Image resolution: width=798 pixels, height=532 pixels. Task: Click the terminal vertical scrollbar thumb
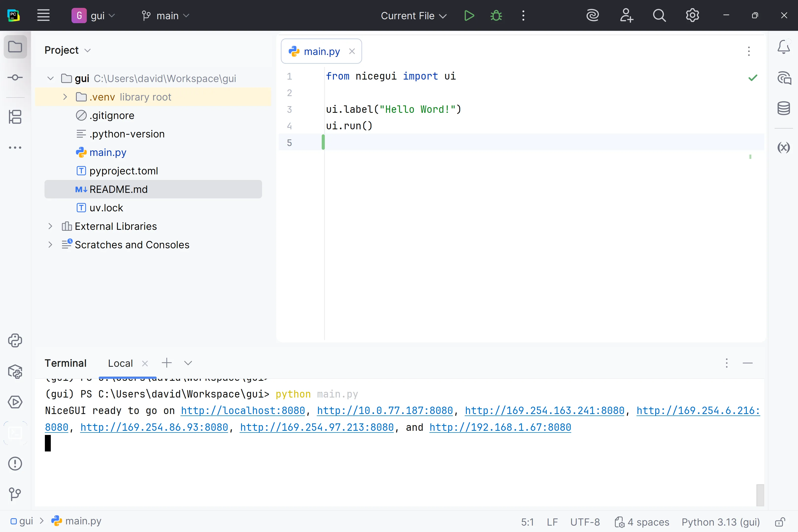click(760, 495)
